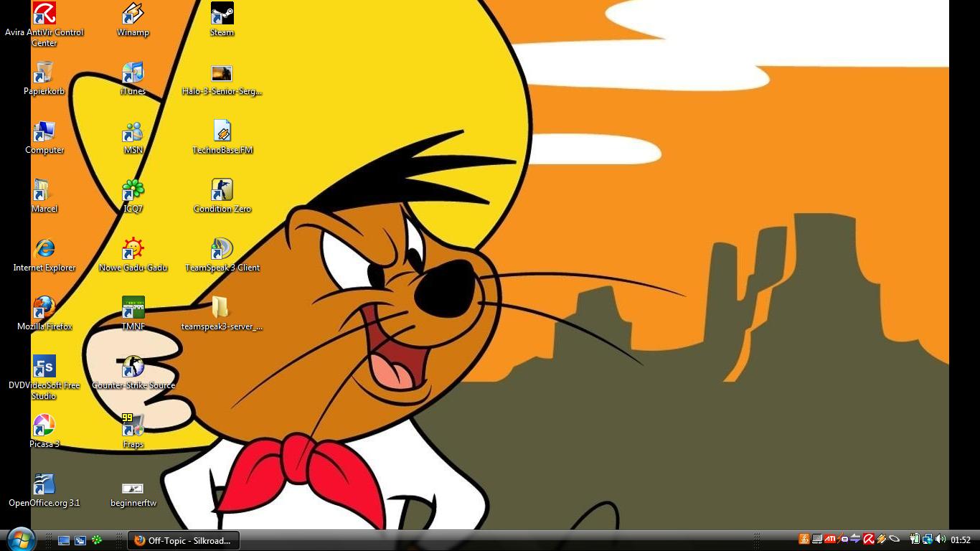Image resolution: width=980 pixels, height=551 pixels.
Task: Select the TeamSpeak 3 Client icon
Action: [222, 249]
